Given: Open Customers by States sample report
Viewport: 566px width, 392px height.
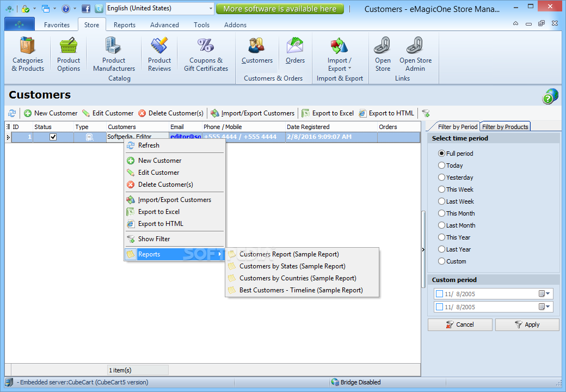Looking at the screenshot, I should [x=302, y=266].
